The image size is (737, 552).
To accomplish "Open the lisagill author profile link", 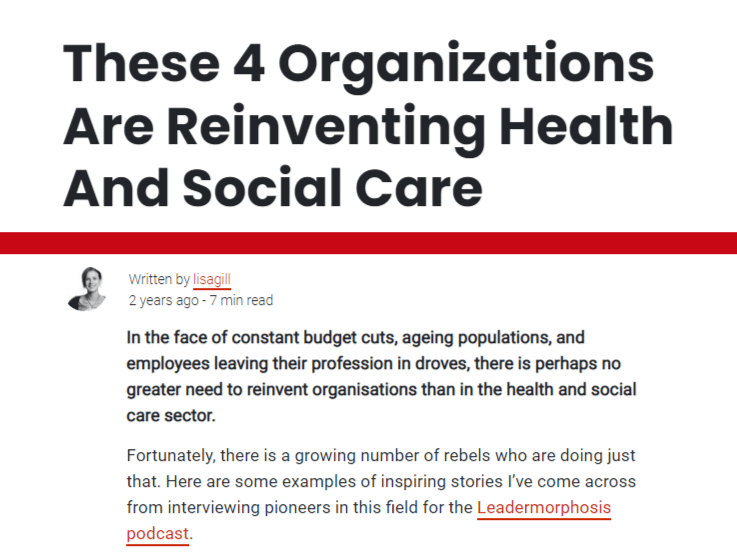I will [x=212, y=279].
